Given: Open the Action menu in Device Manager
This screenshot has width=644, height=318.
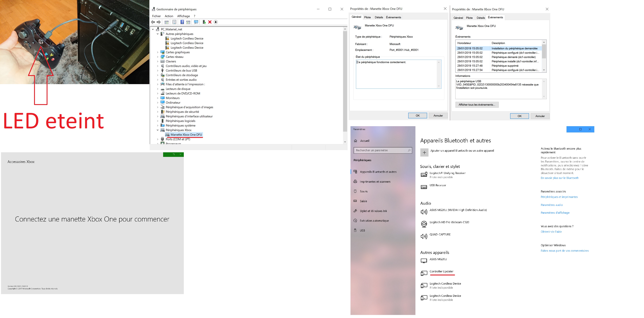Looking at the screenshot, I should tap(169, 16).
